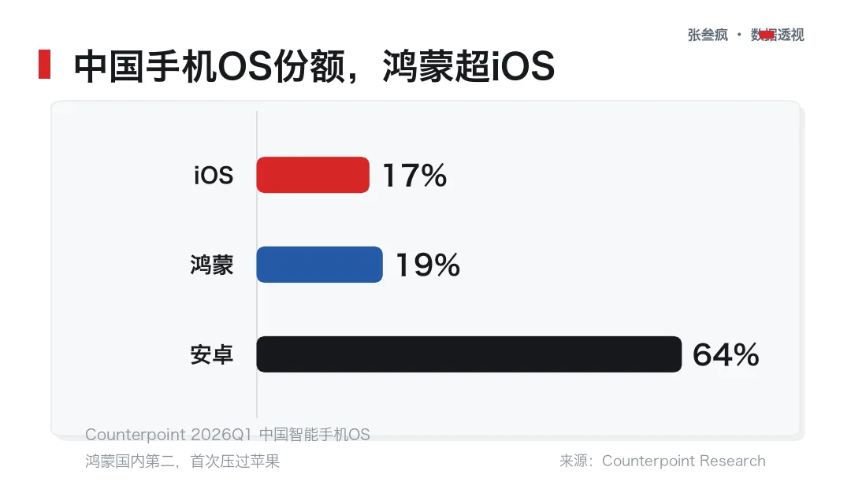Click the 鸿蒙 axis label
This screenshot has height=504, width=851.
(x=212, y=265)
